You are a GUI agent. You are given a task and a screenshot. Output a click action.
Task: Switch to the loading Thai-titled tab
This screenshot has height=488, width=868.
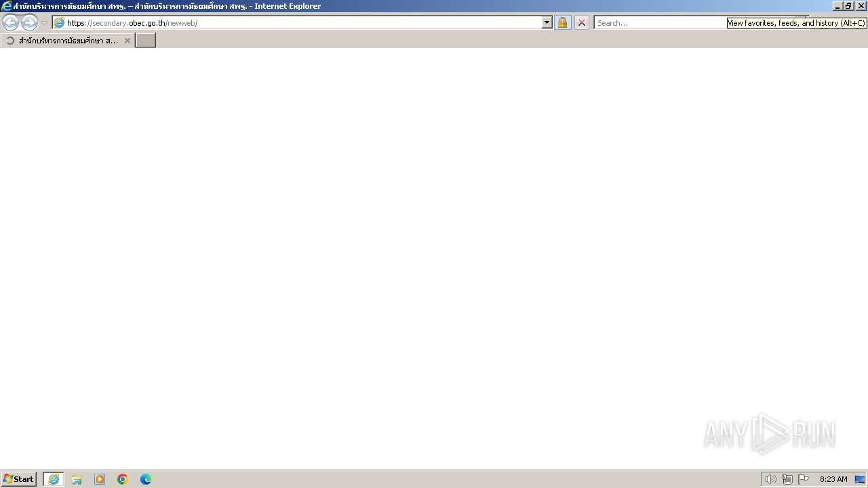click(x=68, y=41)
